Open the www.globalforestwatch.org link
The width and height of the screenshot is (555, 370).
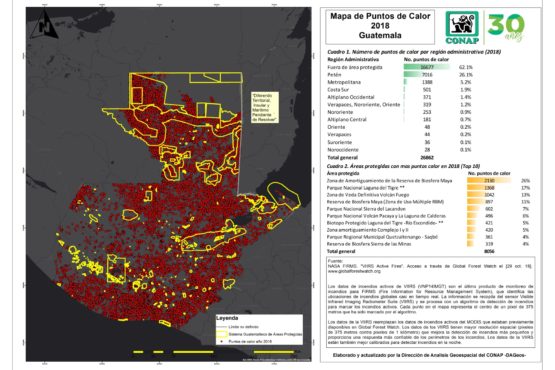tap(354, 271)
